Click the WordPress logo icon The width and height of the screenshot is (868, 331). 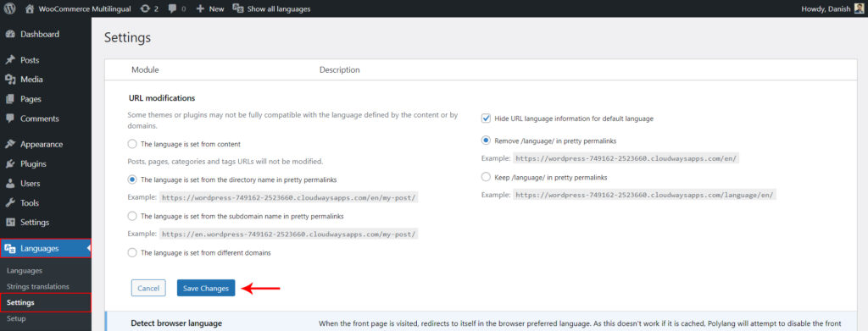10,8
